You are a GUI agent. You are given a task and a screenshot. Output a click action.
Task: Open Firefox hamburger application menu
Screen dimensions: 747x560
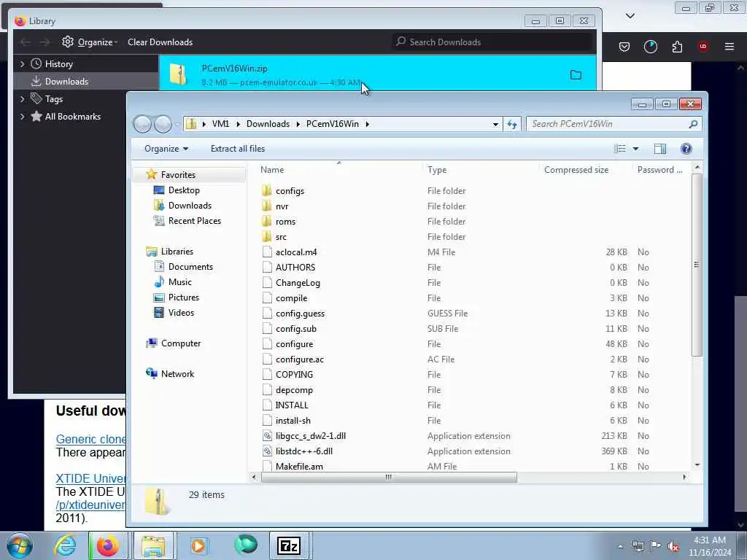click(x=729, y=47)
